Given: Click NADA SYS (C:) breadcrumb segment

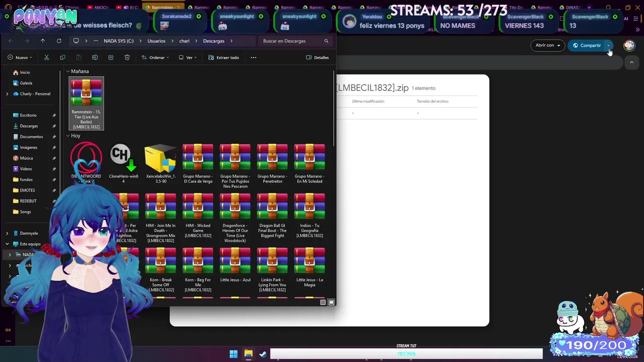Looking at the screenshot, I should click(x=119, y=41).
